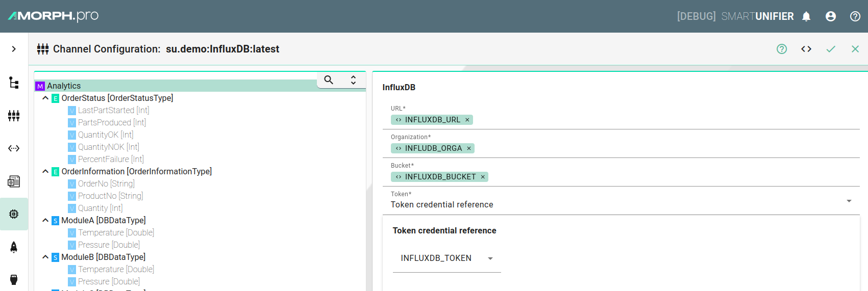Remove the INFLUXDB_BUCKET chip
This screenshot has height=291, width=868.
(x=483, y=177)
